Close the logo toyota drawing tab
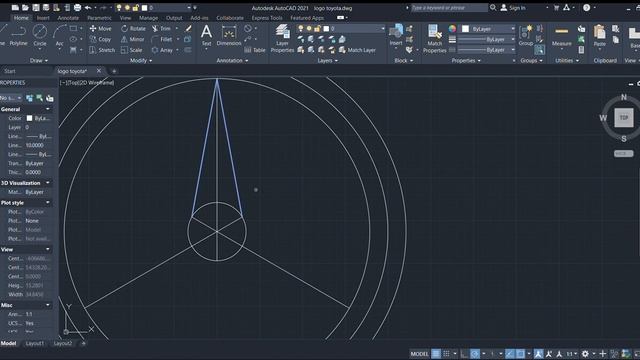Screen dimensions: 640x360 click(99, 71)
